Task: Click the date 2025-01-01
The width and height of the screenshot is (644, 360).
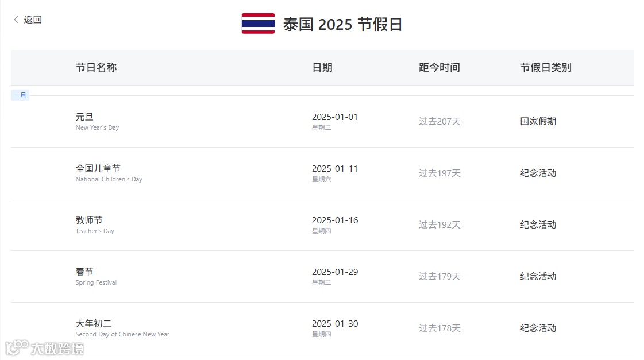Action: pos(335,117)
